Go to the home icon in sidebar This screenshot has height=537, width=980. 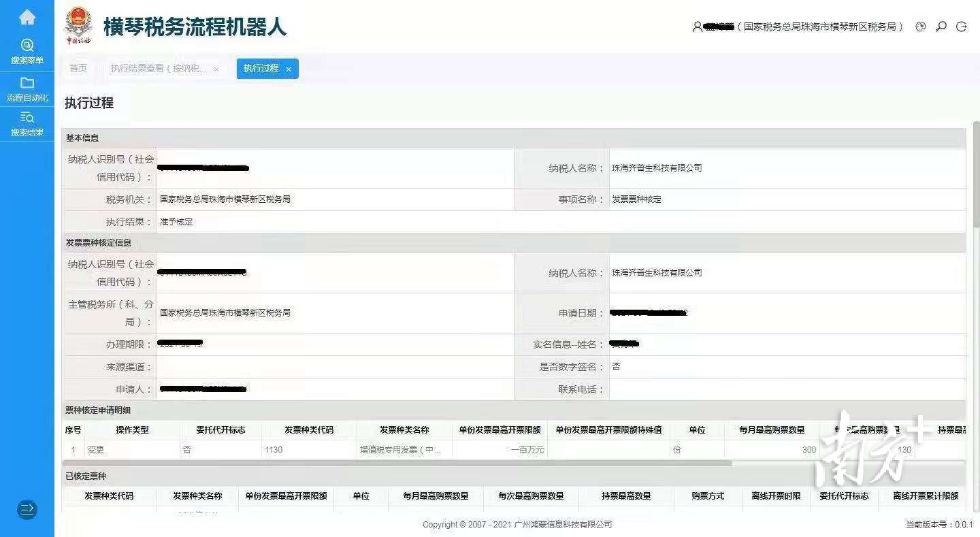(27, 18)
